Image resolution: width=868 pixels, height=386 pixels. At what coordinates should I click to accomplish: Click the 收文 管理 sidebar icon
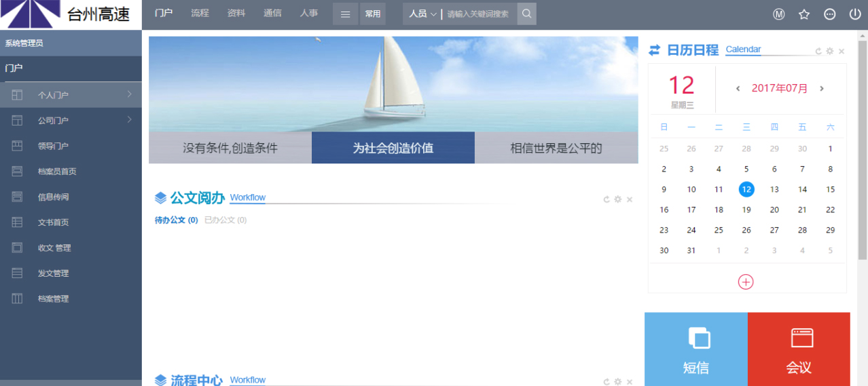pyautogui.click(x=18, y=248)
